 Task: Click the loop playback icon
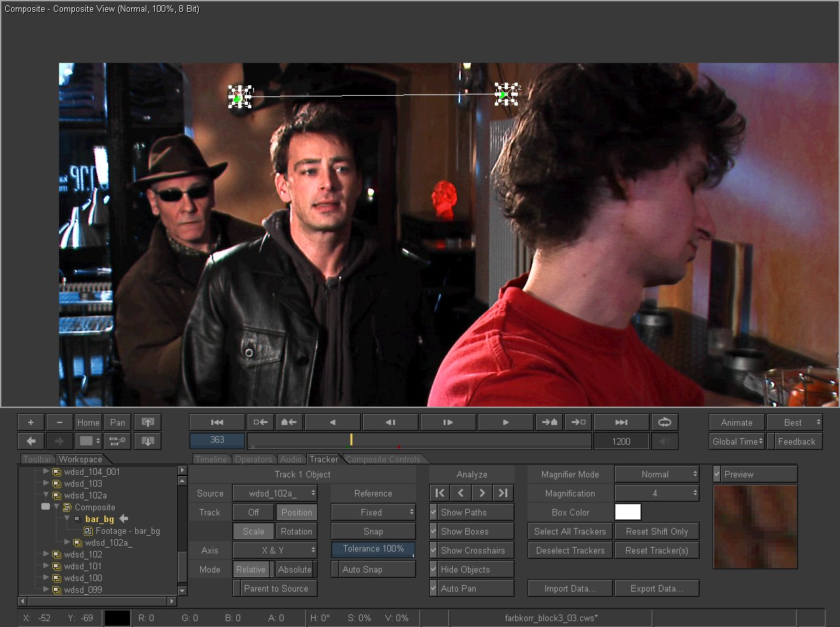[x=664, y=422]
